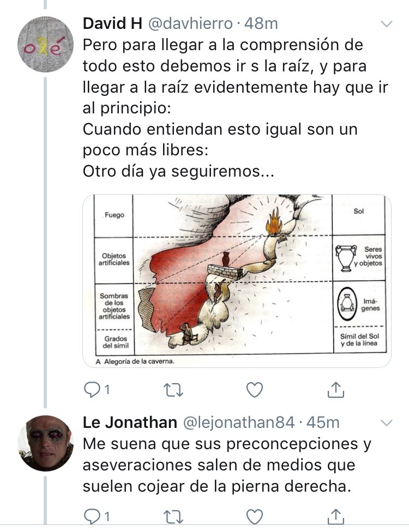Image resolution: width=409 pixels, height=532 pixels.
Task: Retweet David H's cave allegory tweet
Action: [x=173, y=390]
